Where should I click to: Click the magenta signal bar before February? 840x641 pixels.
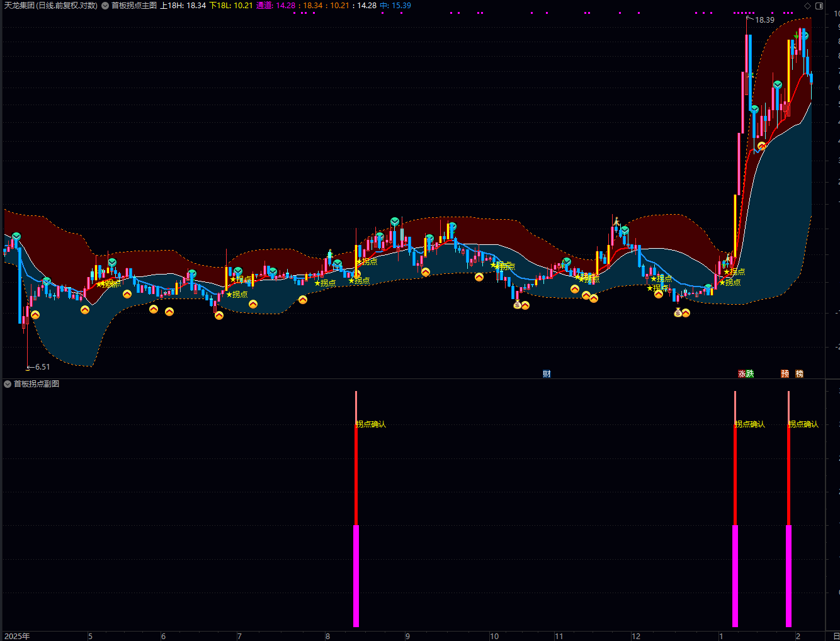coord(788,576)
